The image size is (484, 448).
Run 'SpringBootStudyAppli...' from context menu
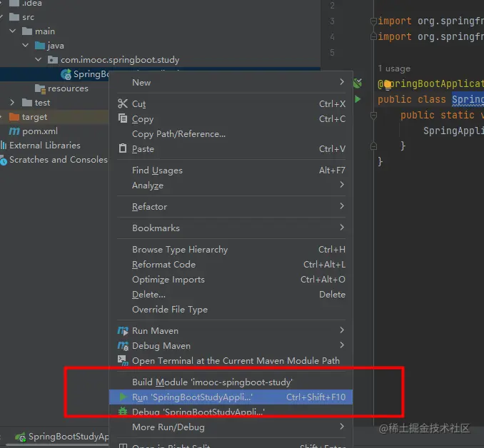click(231, 397)
